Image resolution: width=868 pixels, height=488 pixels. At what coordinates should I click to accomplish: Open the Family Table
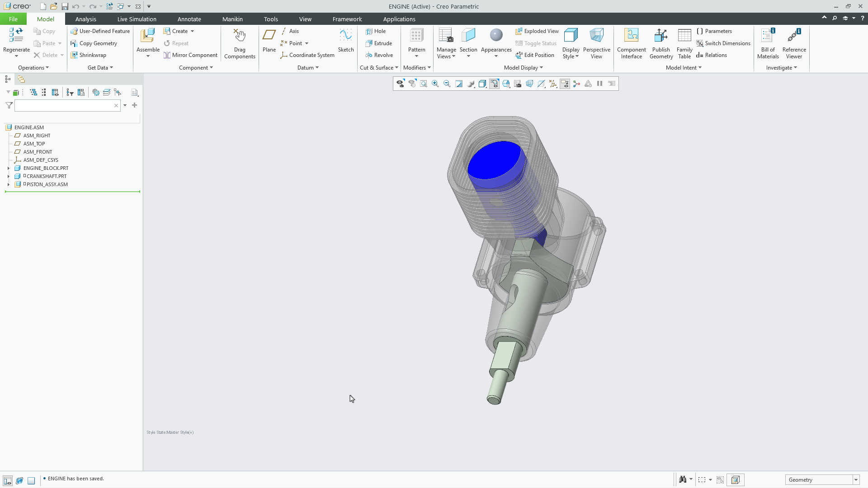[x=684, y=43]
